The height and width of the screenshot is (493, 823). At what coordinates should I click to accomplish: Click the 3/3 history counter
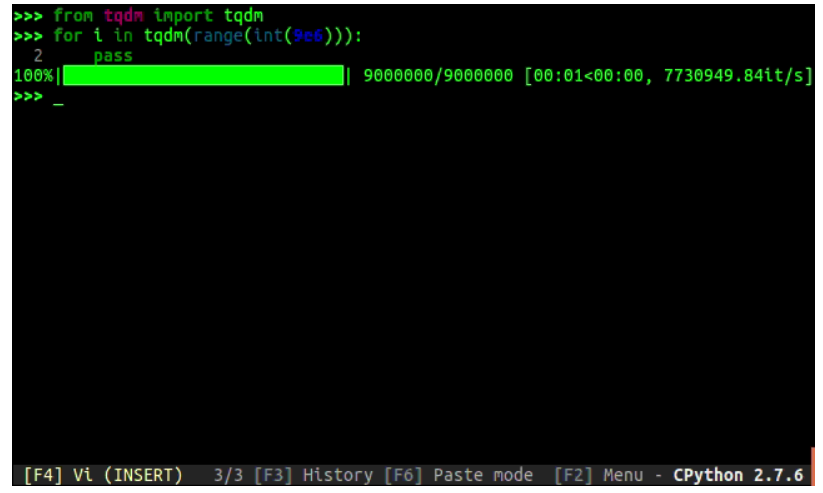[x=228, y=475]
